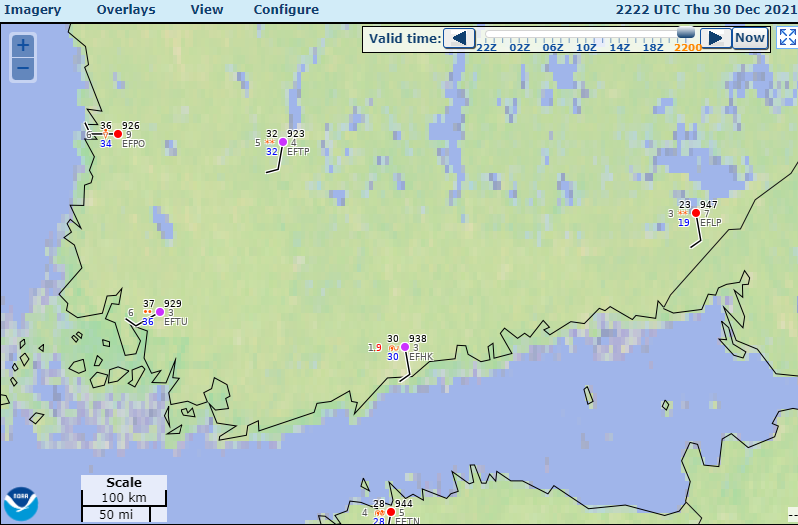Step valid time forward with right arrow

point(714,38)
